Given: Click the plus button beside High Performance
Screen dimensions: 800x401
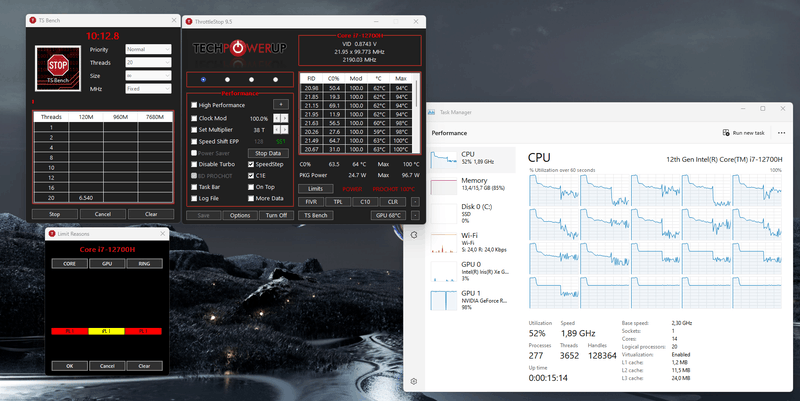Looking at the screenshot, I should tap(281, 104).
